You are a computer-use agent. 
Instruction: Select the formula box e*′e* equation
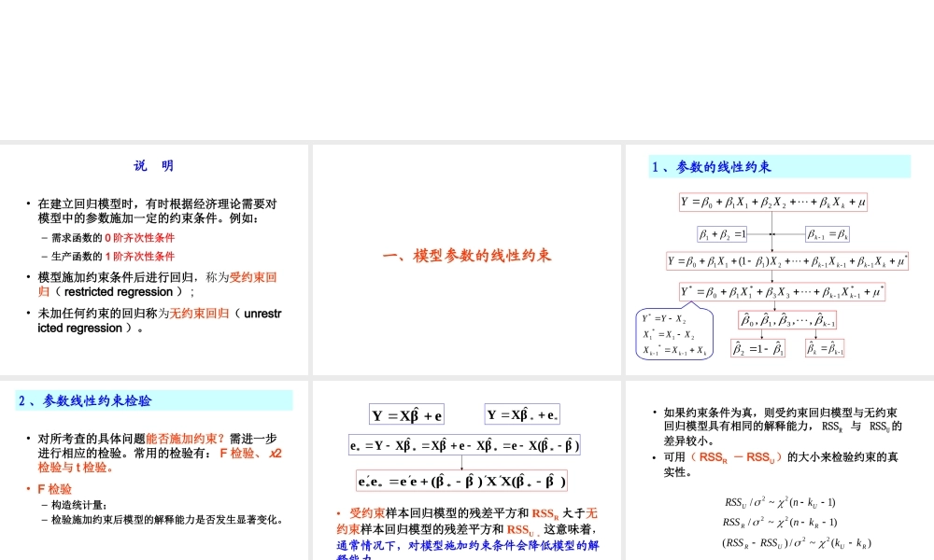pyautogui.click(x=462, y=481)
